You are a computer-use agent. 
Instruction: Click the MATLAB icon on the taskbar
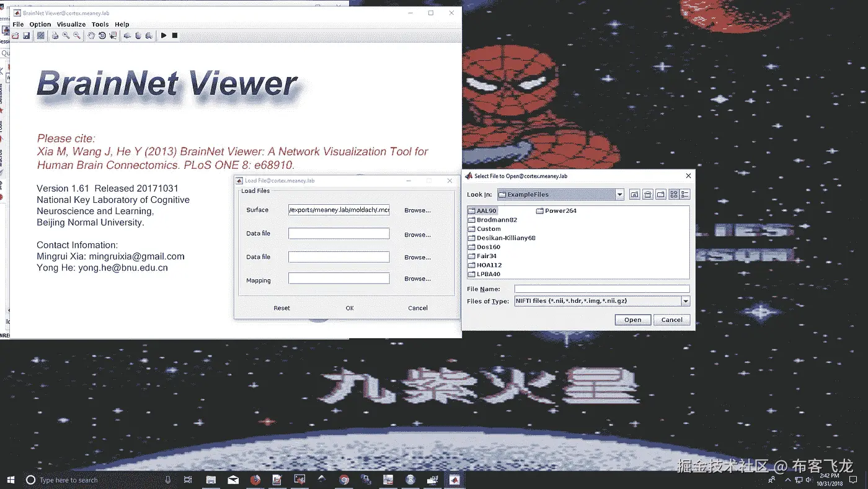tap(454, 480)
